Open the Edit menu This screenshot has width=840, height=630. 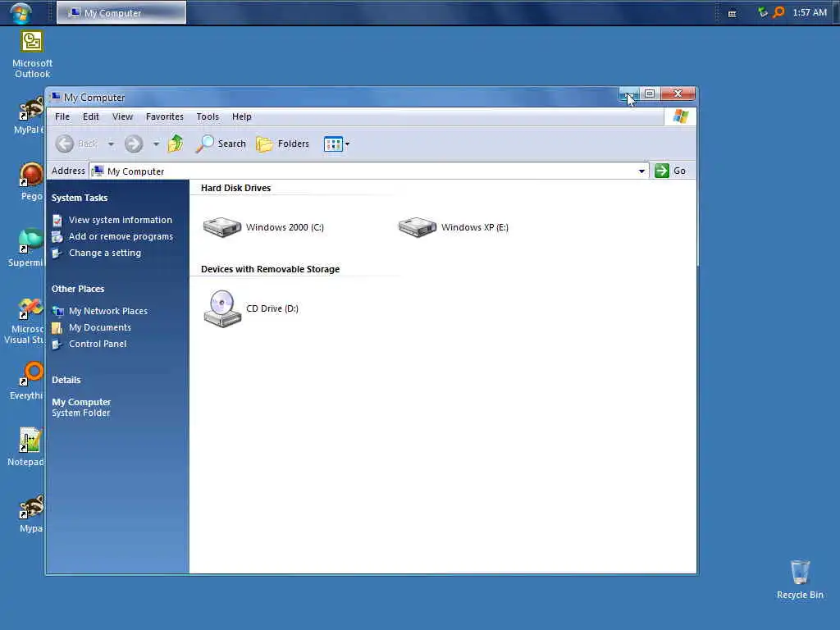tap(90, 116)
